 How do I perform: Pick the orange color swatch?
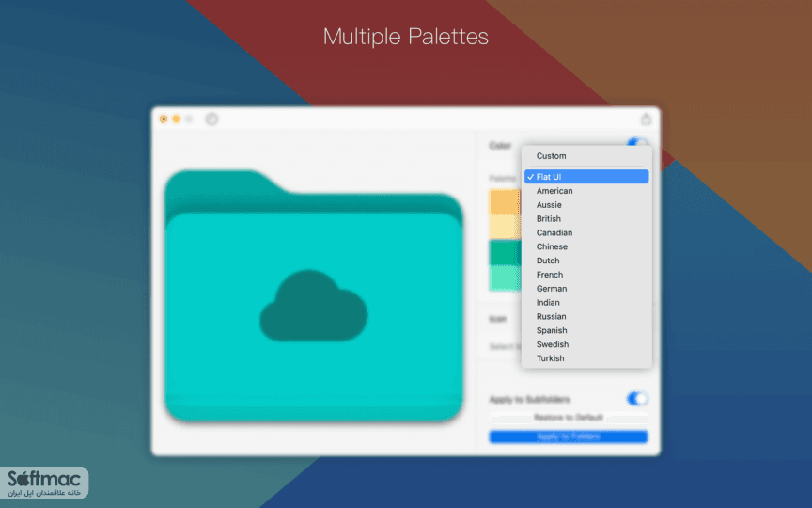(x=505, y=201)
